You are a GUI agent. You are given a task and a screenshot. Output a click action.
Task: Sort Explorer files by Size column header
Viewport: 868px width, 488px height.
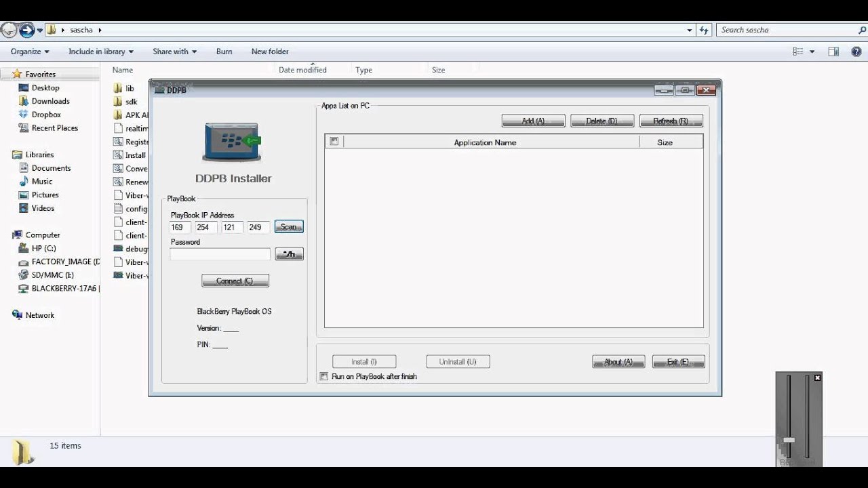coord(439,70)
